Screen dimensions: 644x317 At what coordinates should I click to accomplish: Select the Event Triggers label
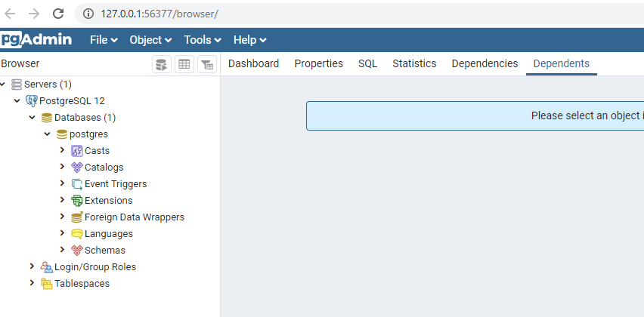[116, 184]
